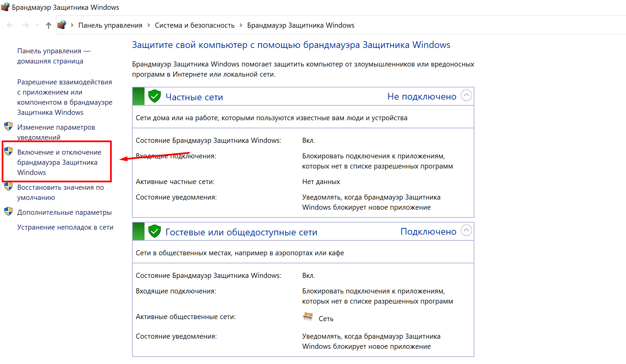This screenshot has height=364, width=626.
Task: Click the Частные сети section header
Action: tap(194, 97)
